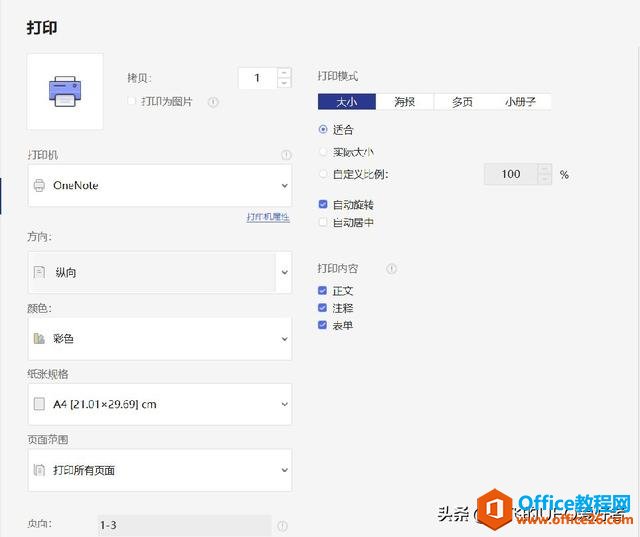Open the 打印机属性 link

click(x=268, y=217)
